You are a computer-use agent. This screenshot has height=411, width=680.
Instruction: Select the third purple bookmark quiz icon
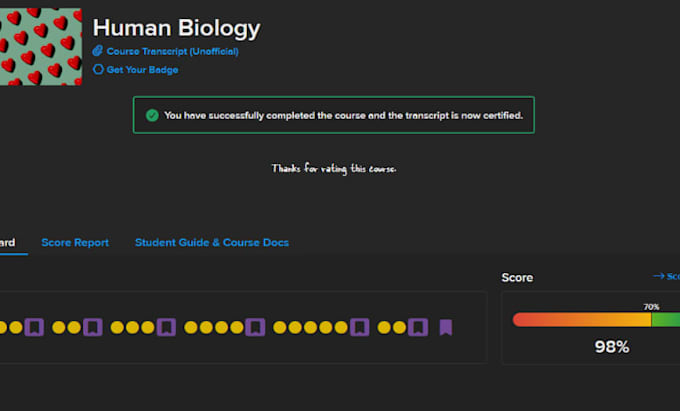click(166, 327)
